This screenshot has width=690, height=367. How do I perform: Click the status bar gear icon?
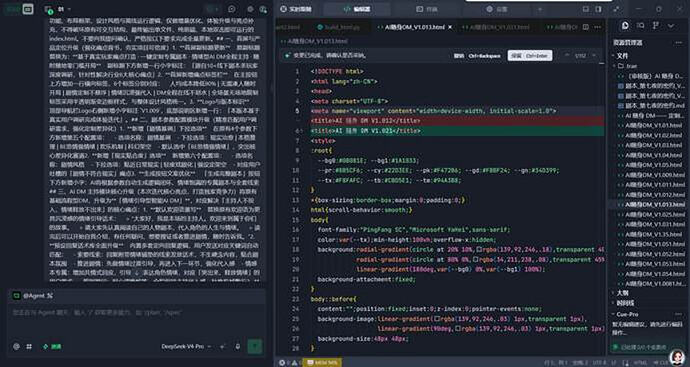pos(282,363)
